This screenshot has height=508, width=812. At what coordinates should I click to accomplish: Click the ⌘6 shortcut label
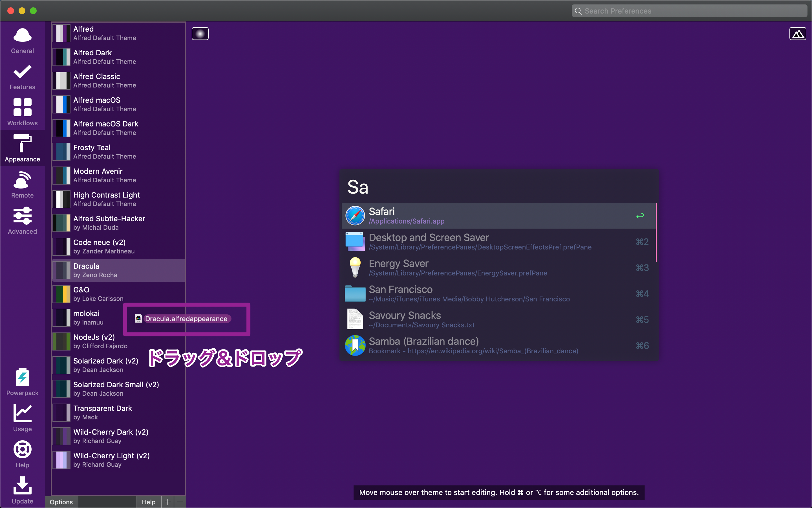(642, 346)
